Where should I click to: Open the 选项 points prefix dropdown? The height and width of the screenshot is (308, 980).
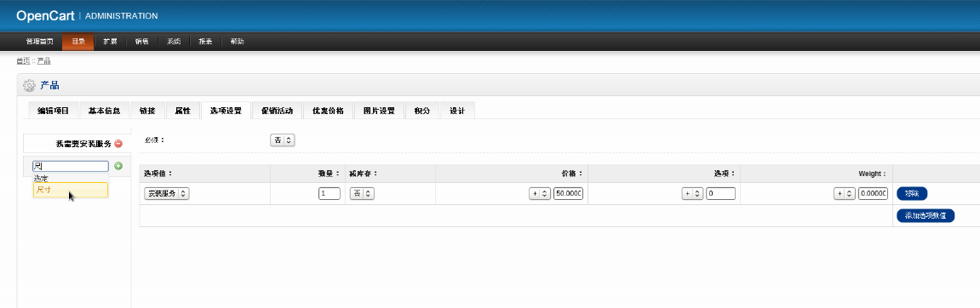pyautogui.click(x=692, y=194)
